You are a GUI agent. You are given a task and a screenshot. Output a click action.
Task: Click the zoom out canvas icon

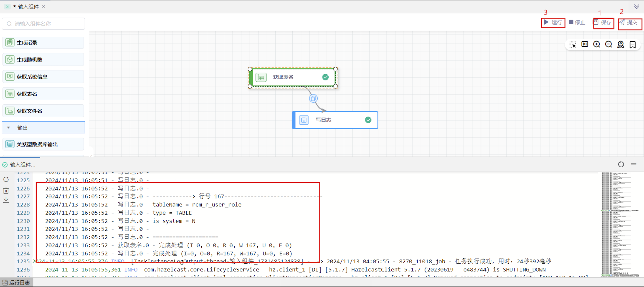click(x=609, y=45)
